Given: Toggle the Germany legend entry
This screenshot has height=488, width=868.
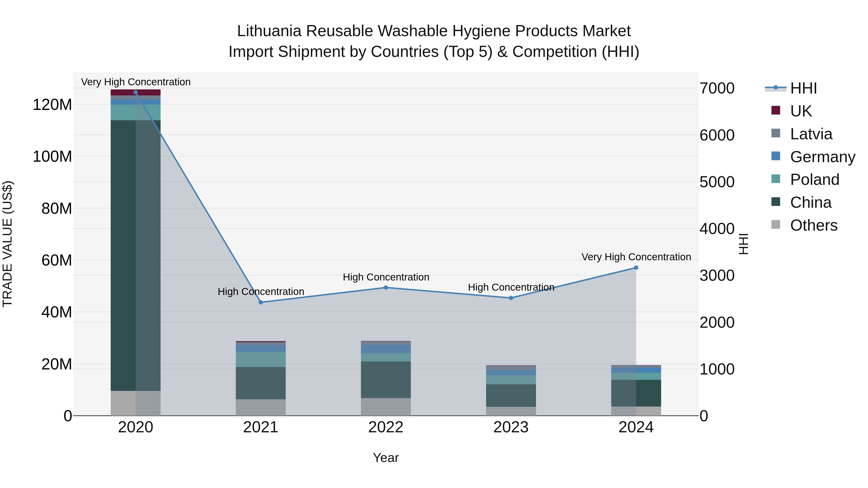Looking at the screenshot, I should coord(813,157).
